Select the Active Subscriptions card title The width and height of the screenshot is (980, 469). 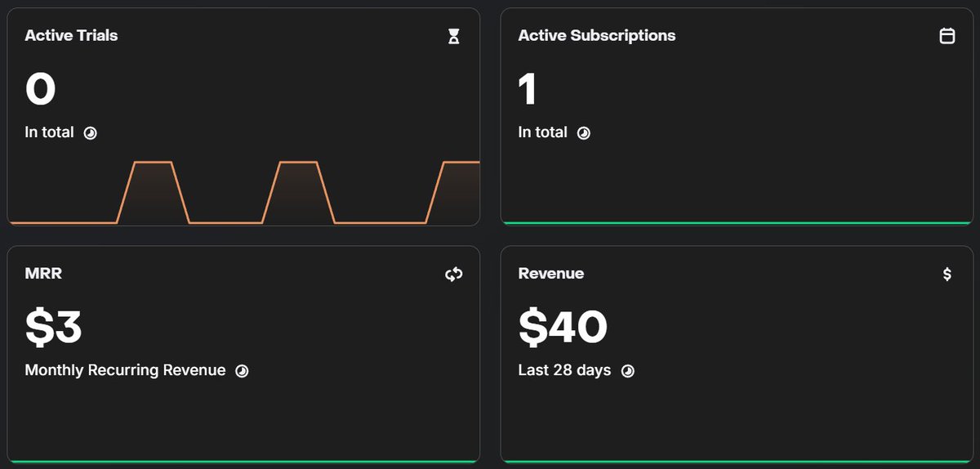597,35
